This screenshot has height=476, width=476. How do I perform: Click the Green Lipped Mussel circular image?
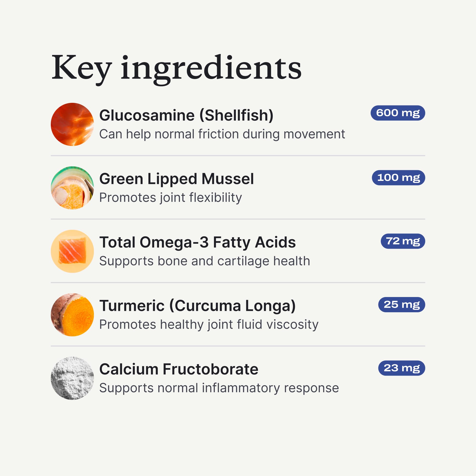point(72,188)
